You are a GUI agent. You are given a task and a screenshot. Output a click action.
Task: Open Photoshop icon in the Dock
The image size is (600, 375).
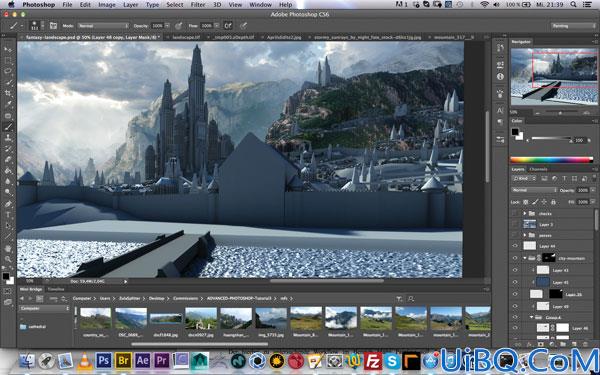104,360
